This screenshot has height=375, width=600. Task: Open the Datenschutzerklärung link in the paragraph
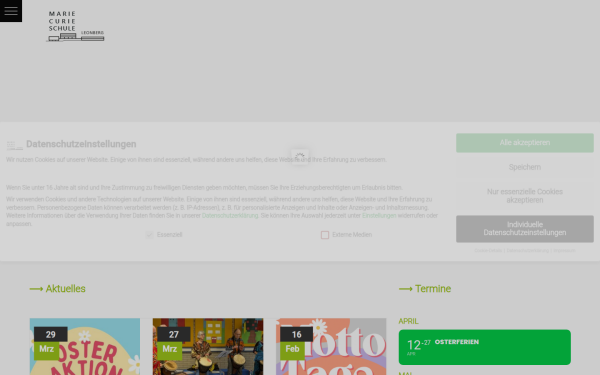click(230, 215)
